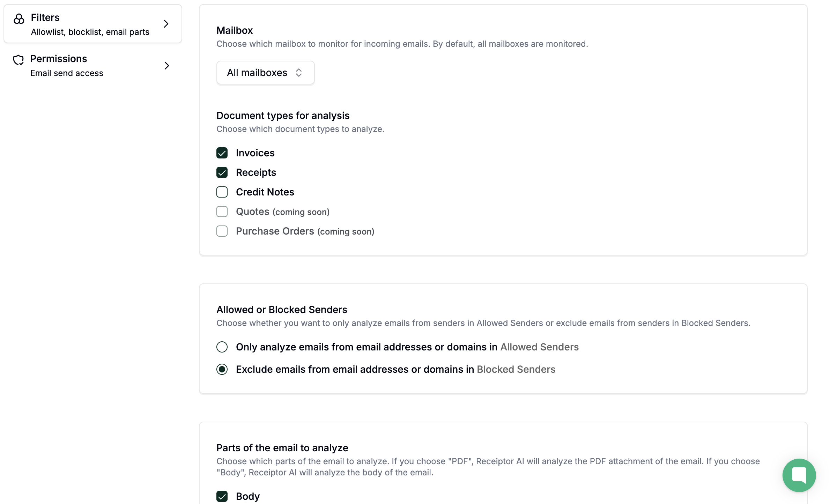Expand the Permissions section chevron
Viewport: 830px width, 504px height.
pyautogui.click(x=167, y=66)
